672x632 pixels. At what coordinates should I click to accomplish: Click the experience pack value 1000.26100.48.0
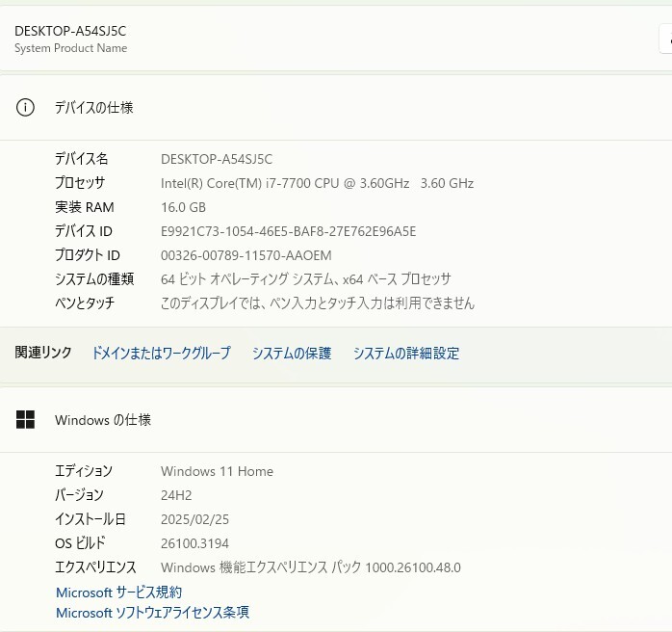[x=311, y=567]
